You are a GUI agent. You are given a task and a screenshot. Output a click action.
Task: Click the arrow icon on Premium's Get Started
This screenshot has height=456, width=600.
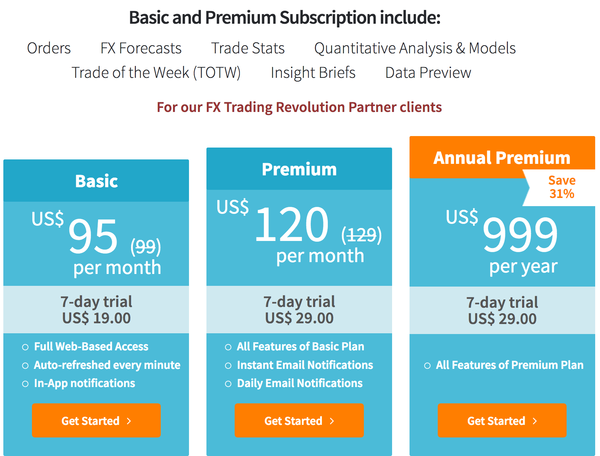tap(332, 421)
